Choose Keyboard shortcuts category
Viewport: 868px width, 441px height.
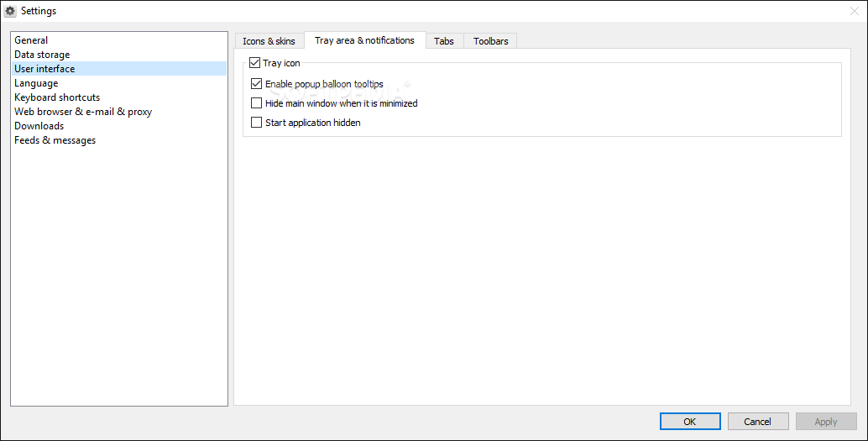[x=119, y=97]
